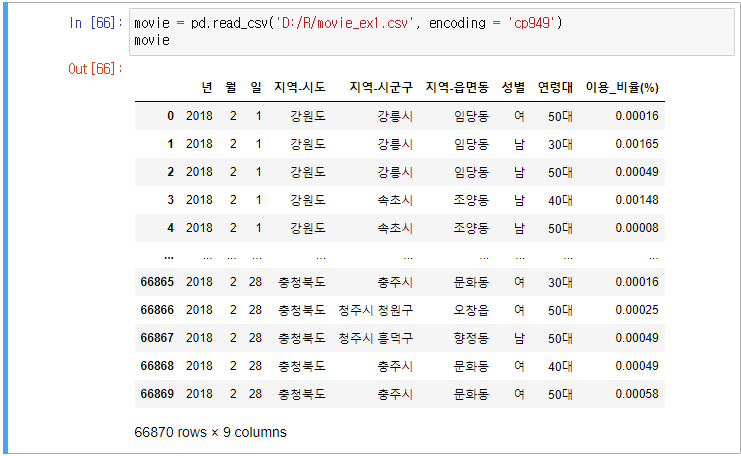741x456 pixels.
Task: Click 임당동 cell in row 2
Action: (471, 172)
